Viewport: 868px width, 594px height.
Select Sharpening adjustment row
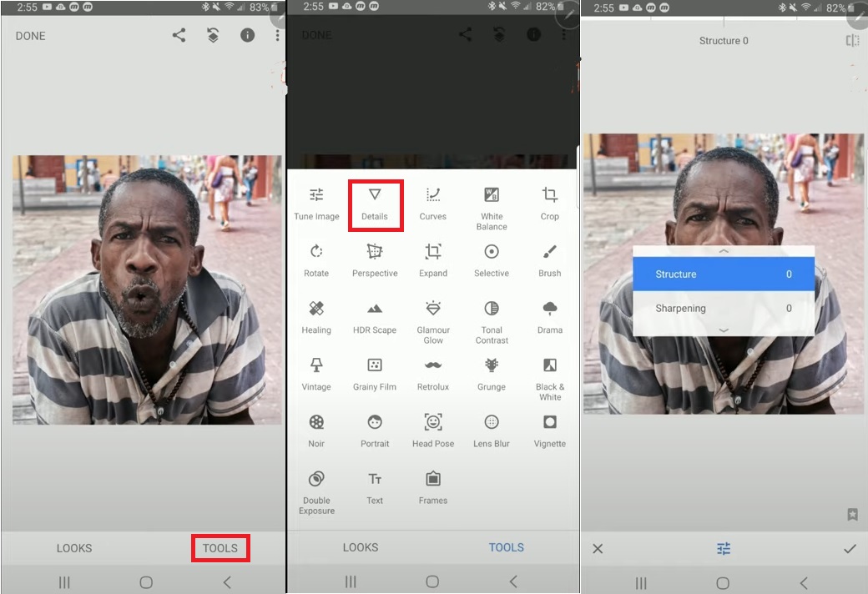pos(724,309)
